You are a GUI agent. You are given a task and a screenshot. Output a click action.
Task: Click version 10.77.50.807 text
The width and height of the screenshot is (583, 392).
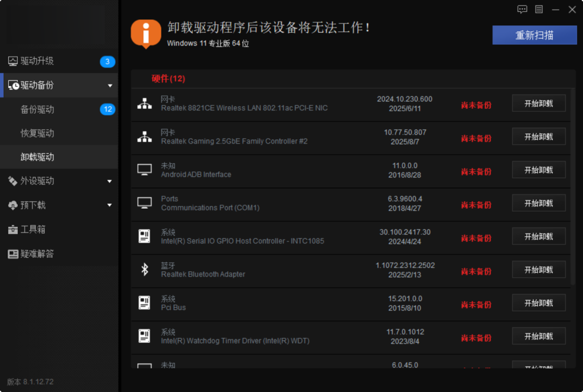(405, 132)
